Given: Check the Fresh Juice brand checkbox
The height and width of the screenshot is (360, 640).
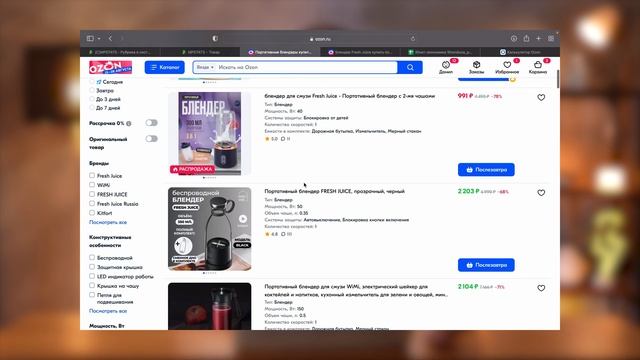Looking at the screenshot, I should click(x=92, y=176).
